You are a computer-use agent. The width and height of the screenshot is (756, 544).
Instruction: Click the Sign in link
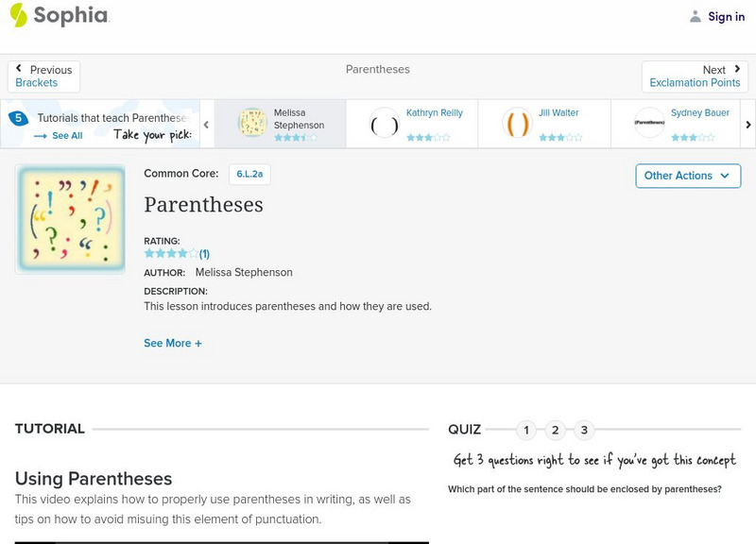pyautogui.click(x=726, y=16)
